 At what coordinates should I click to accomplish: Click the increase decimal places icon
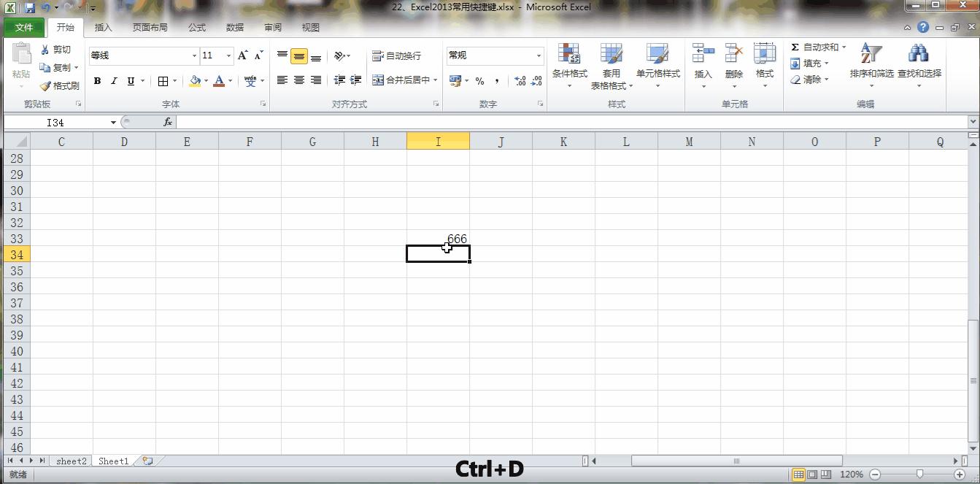[x=520, y=81]
